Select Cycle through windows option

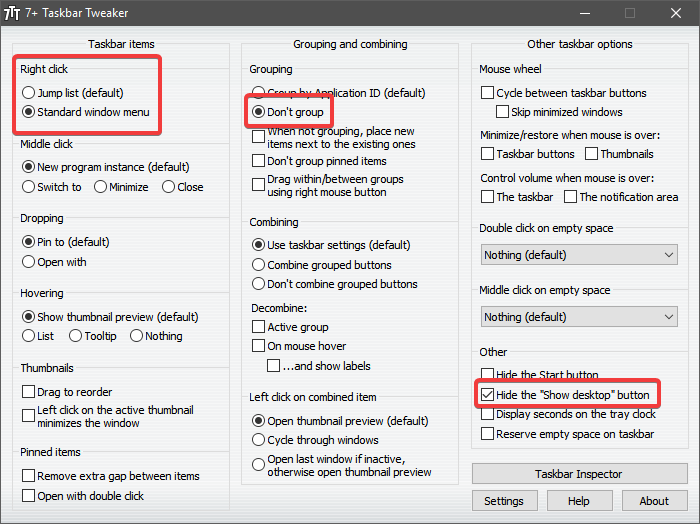[x=259, y=440]
